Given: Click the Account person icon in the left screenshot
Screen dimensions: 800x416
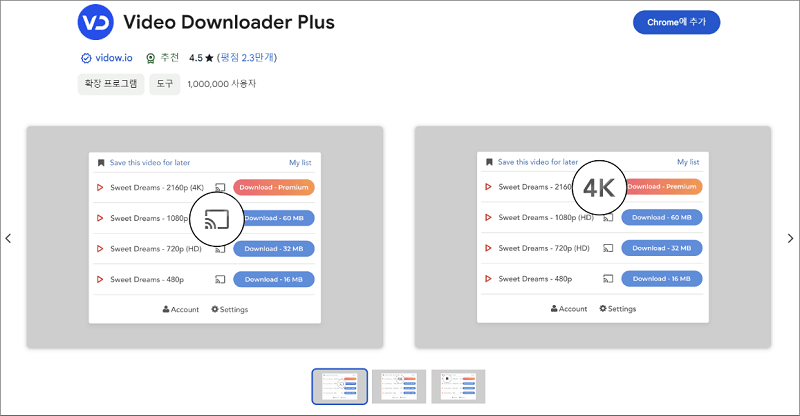Looking at the screenshot, I should [166, 309].
